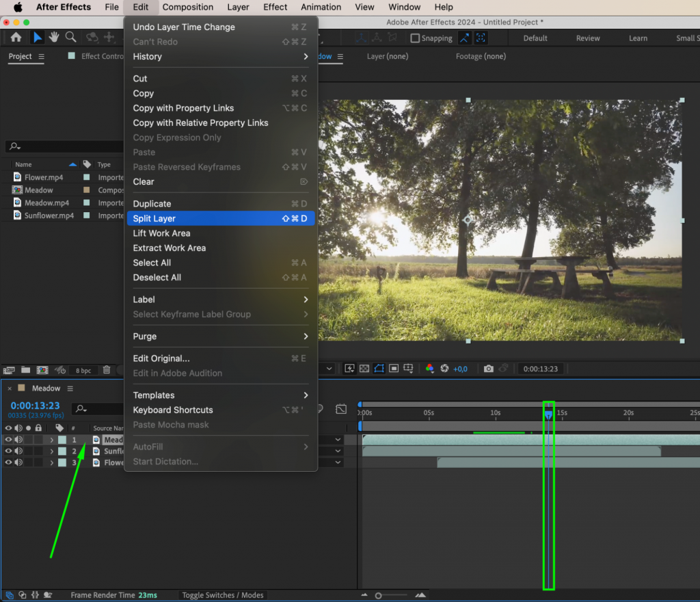Select the Hand tool in the toolbar

point(54,38)
